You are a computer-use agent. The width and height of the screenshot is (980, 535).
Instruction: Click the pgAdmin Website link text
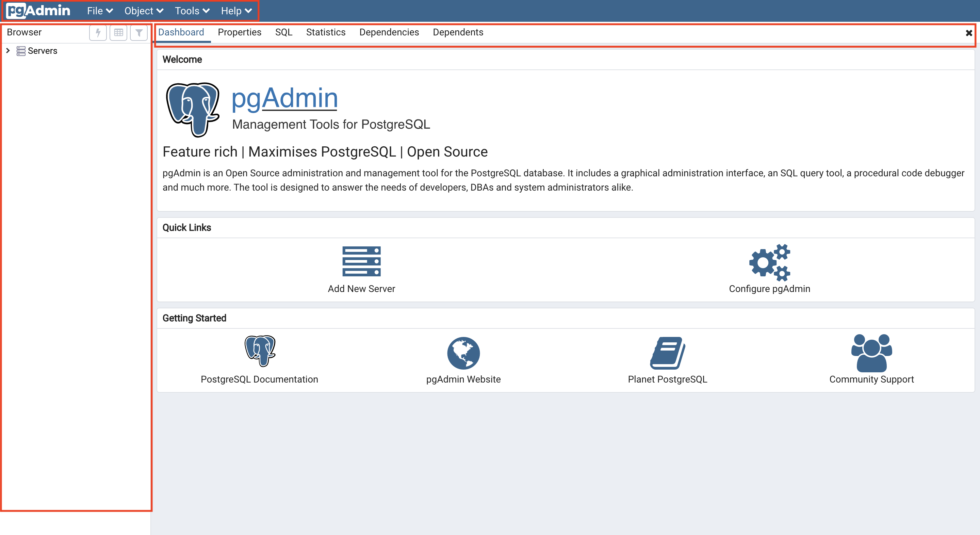[x=463, y=379]
